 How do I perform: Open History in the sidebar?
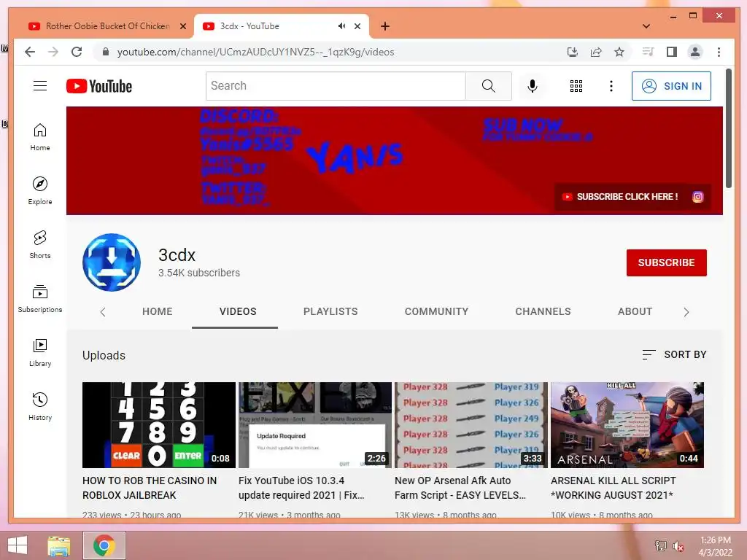point(40,407)
